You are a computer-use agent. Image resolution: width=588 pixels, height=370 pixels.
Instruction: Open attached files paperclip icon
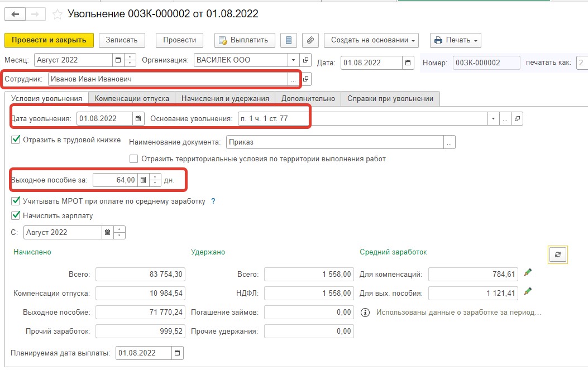[x=310, y=40]
